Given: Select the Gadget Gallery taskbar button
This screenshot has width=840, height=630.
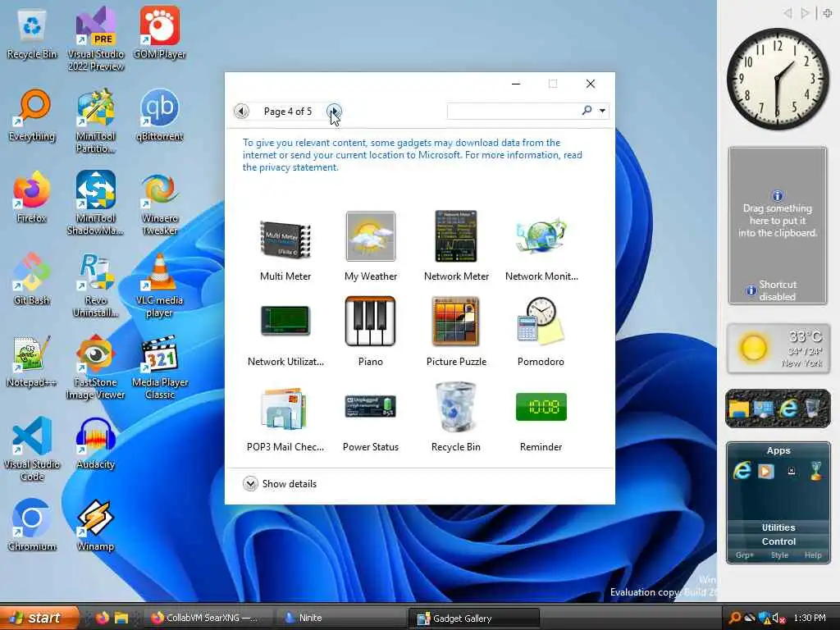Looking at the screenshot, I should 473,619.
